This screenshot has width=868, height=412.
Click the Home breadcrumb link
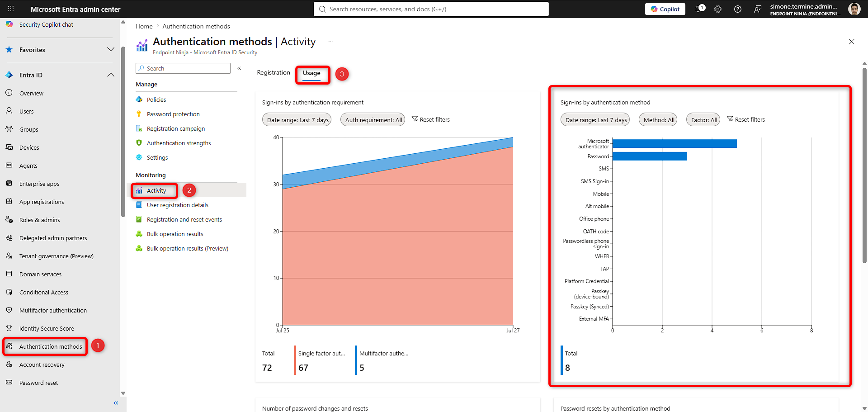pos(144,26)
